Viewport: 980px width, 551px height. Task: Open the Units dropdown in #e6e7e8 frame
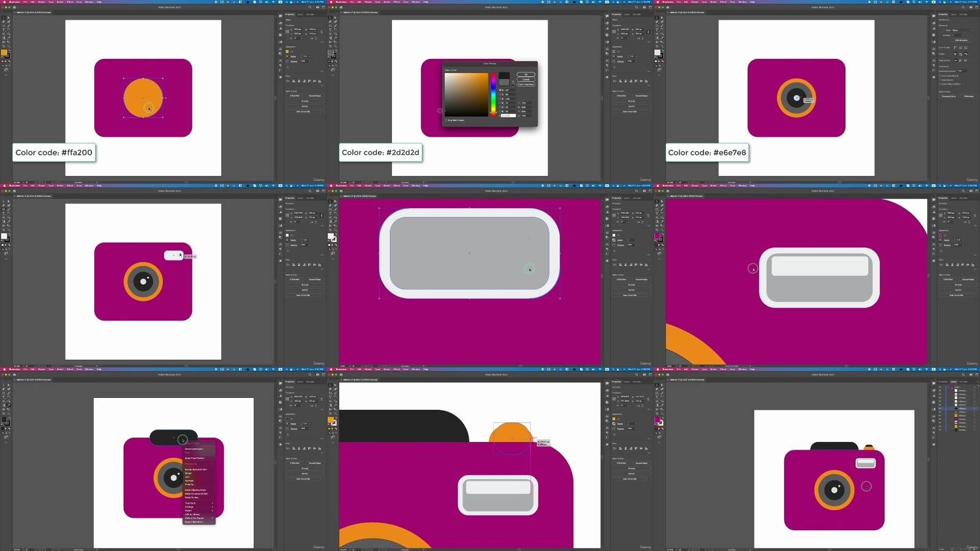pyautogui.click(x=962, y=30)
